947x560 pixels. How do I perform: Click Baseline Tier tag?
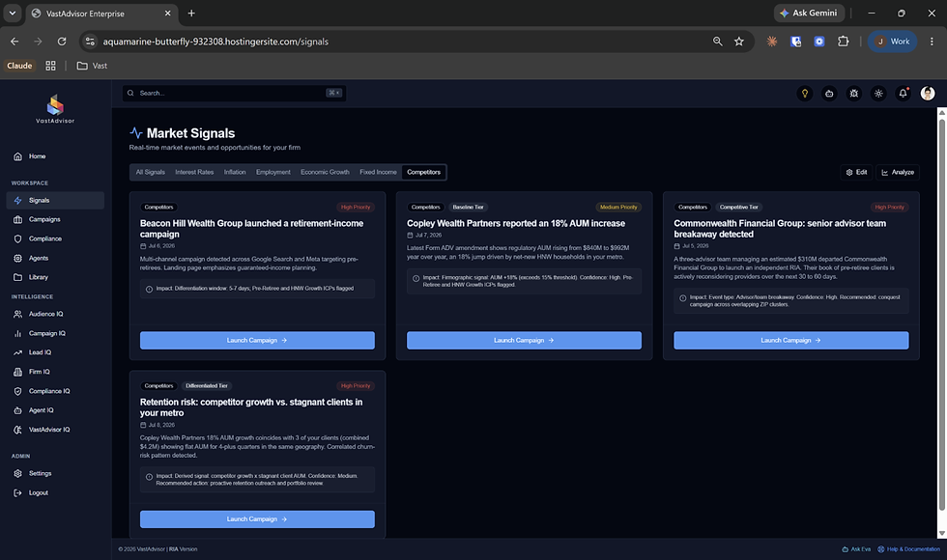pyautogui.click(x=468, y=207)
